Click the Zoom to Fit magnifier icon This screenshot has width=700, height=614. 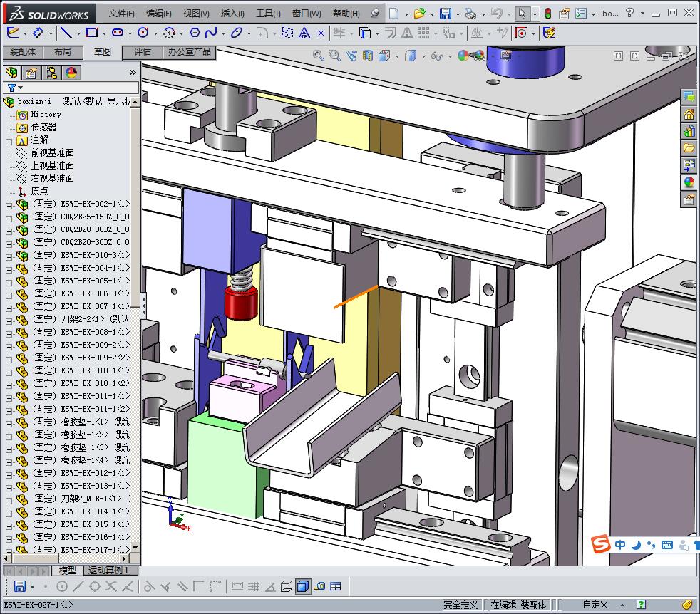(x=319, y=56)
